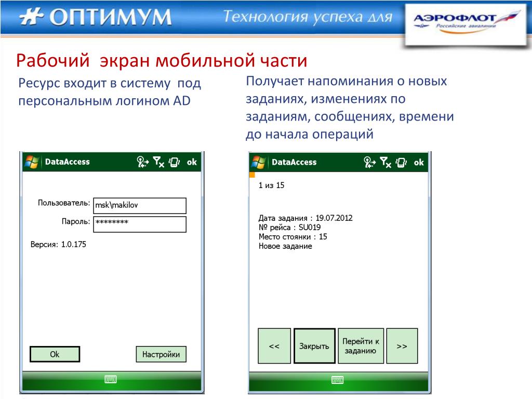Tap phone vibrate icon on login screen
Image resolution: width=532 pixels, height=399 pixels.
[x=175, y=162]
